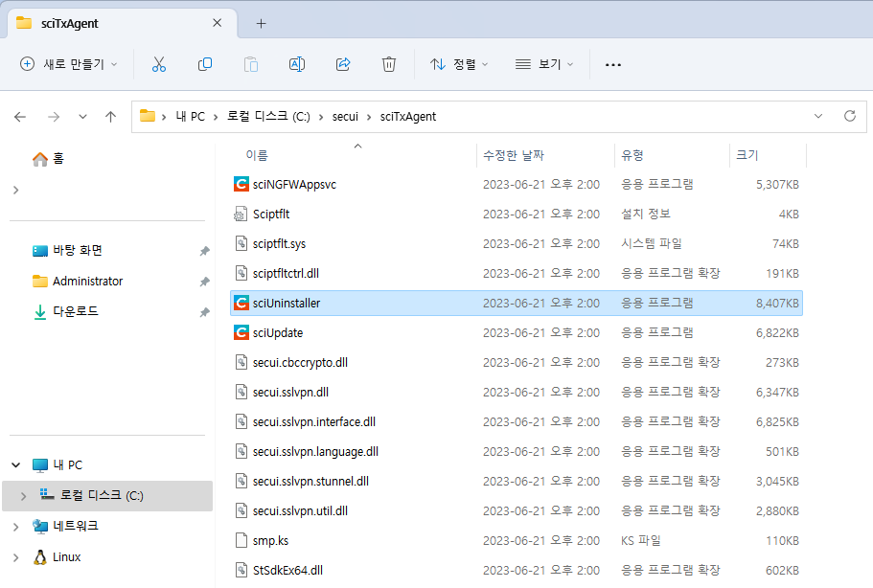Open Administrator folder in quick access
This screenshot has width=873, height=588.
(x=87, y=282)
